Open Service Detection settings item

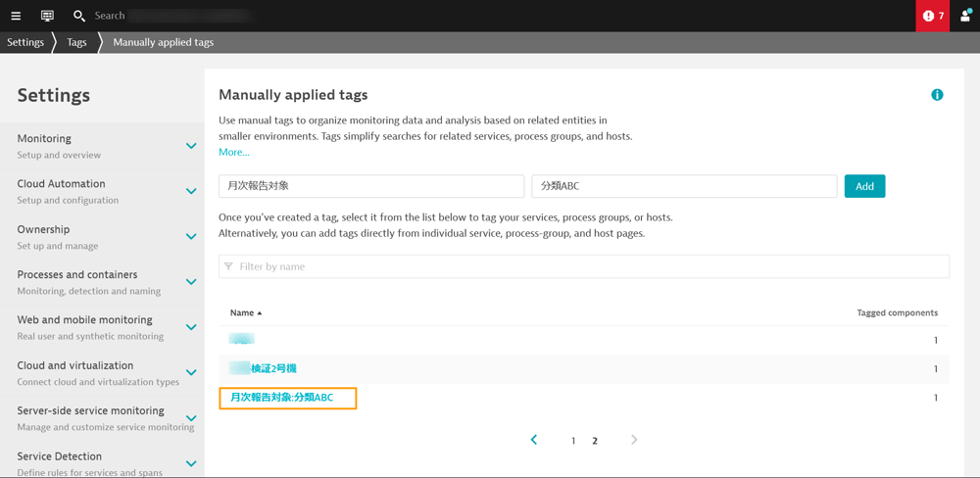coord(102,461)
